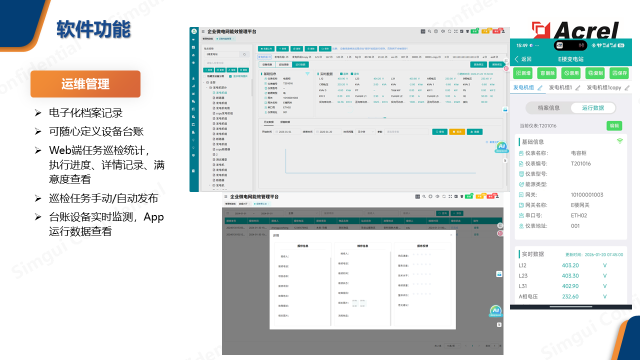
Task: Tap the pencil icon beside active 发电机组 tab
Action: tap(540, 88)
